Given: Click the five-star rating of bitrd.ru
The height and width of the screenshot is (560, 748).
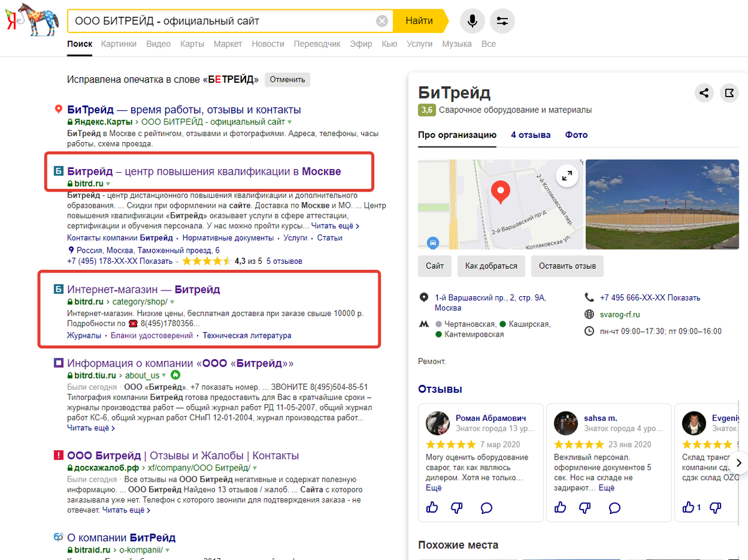Looking at the screenshot, I should click(207, 261).
